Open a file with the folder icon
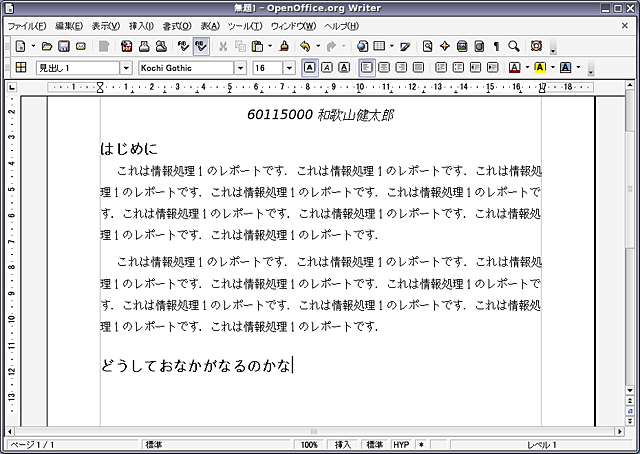This screenshot has width=640, height=454. click(x=47, y=46)
